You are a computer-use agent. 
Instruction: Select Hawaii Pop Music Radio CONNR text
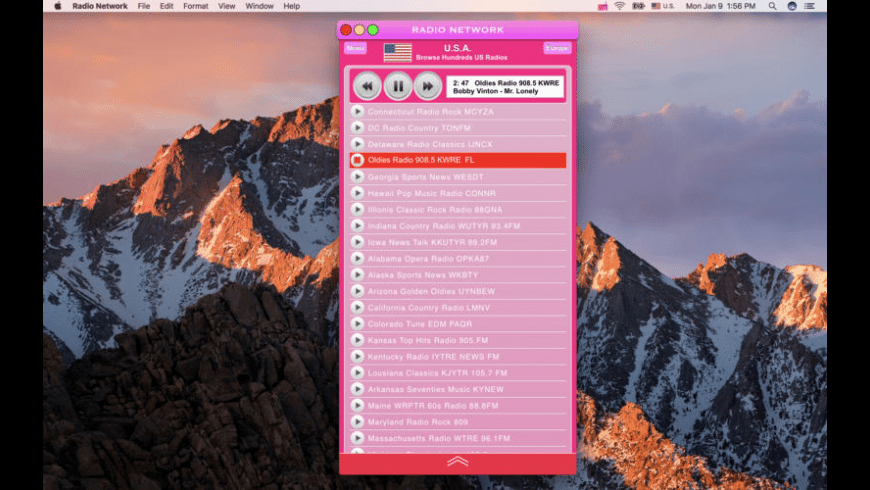click(x=432, y=193)
